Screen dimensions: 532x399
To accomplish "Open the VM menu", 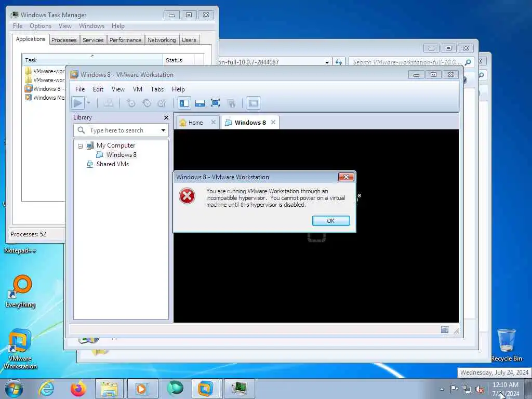I will click(137, 89).
